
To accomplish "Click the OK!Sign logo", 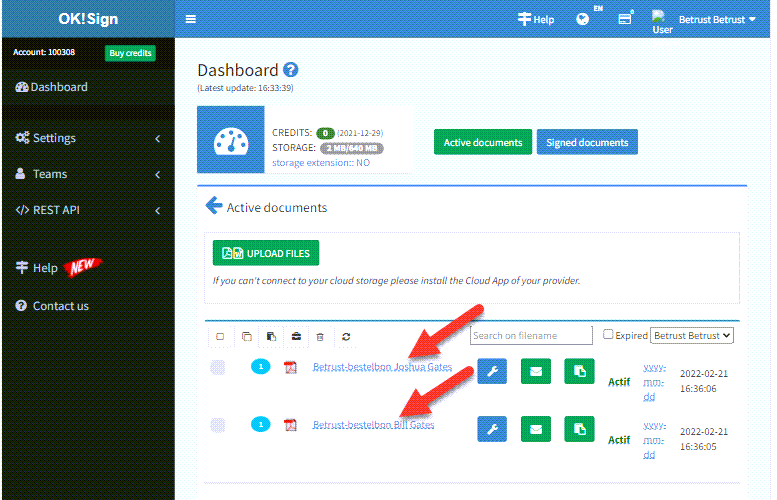I will coord(88,19).
